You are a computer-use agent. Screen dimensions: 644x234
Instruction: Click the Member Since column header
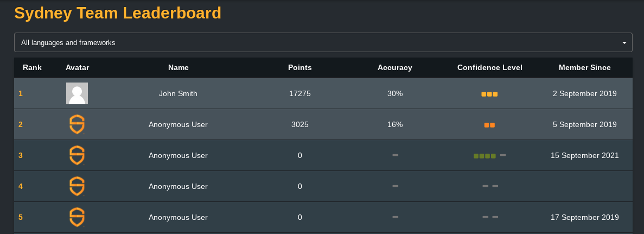[x=584, y=67]
